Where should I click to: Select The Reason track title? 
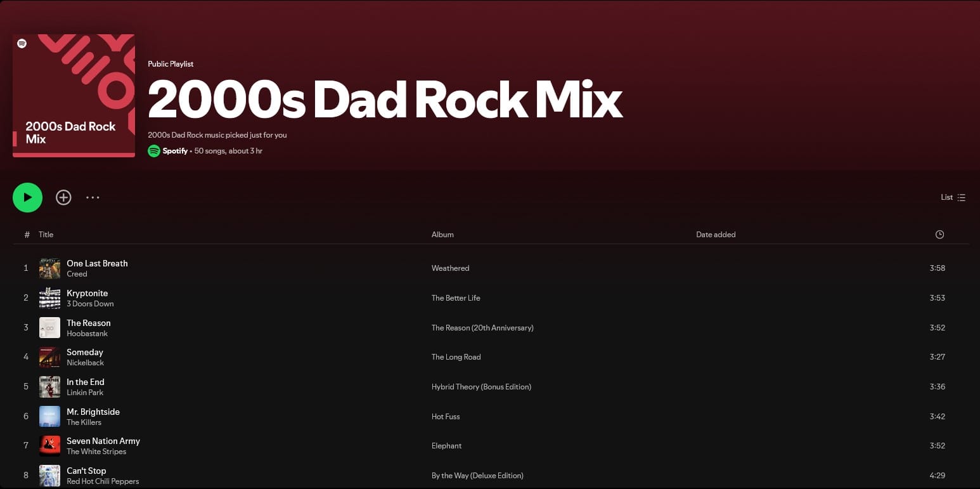point(89,323)
